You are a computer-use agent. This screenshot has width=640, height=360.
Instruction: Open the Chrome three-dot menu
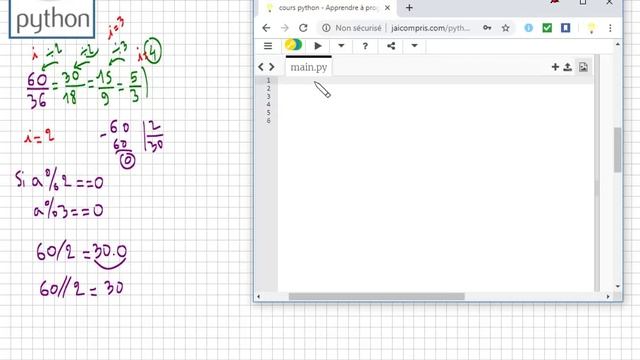point(610,28)
